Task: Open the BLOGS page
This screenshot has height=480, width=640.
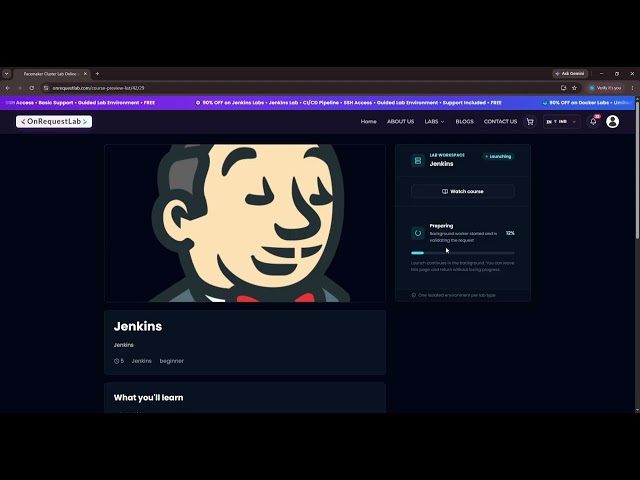Action: 464,122
